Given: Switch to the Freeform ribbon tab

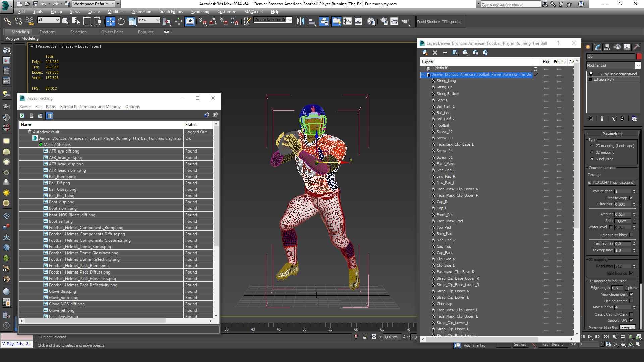Looking at the screenshot, I should pyautogui.click(x=47, y=32).
